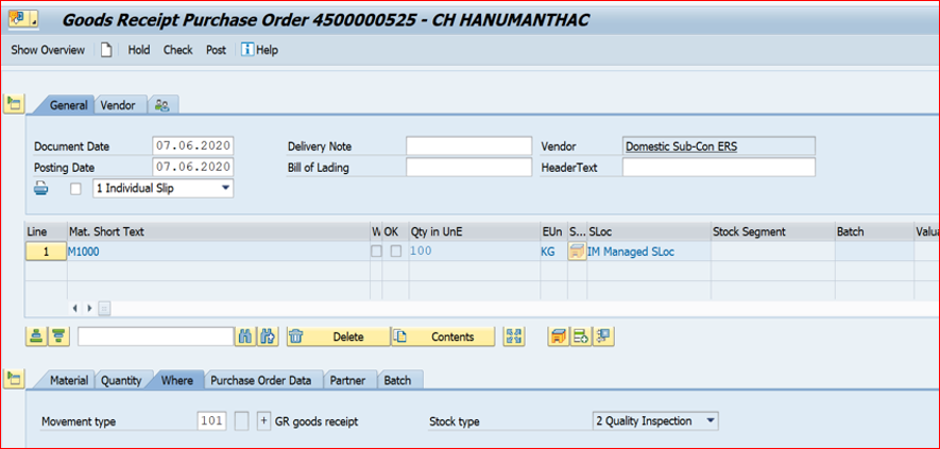Screen dimensions: 940x449
Task: Open the Quantity detail tab
Action: tap(121, 380)
